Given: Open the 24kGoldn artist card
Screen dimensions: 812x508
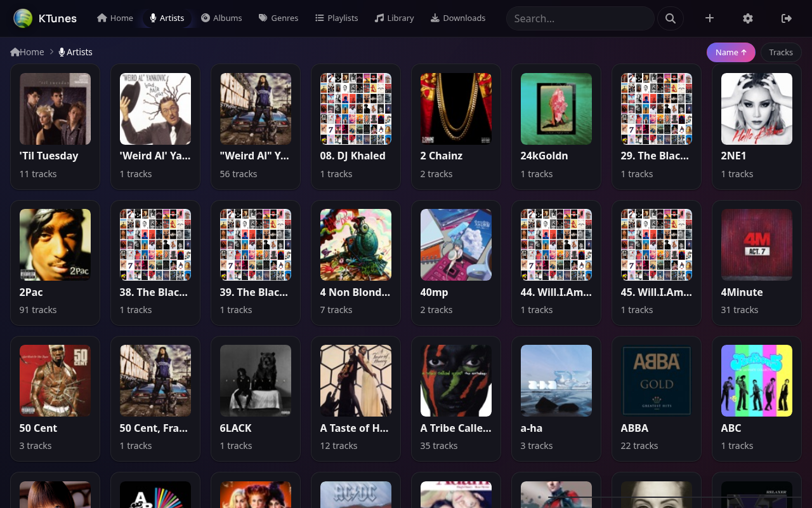Looking at the screenshot, I should click(x=556, y=126).
